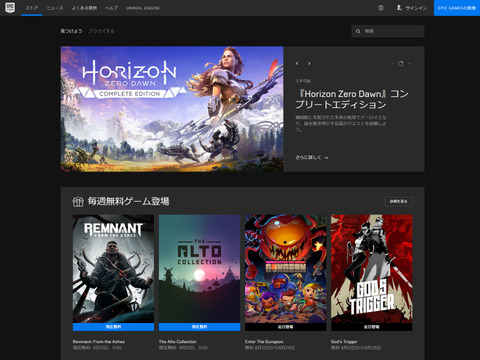Open the UNREAL ENGINE menu item
Screen dimensions: 480x360
[143, 8]
